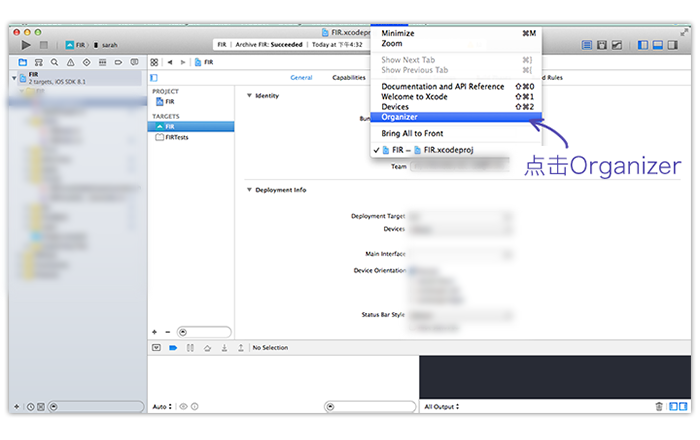Viewport: 700px width, 440px height.
Task: Select the Standard editor icon
Action: pos(587,45)
